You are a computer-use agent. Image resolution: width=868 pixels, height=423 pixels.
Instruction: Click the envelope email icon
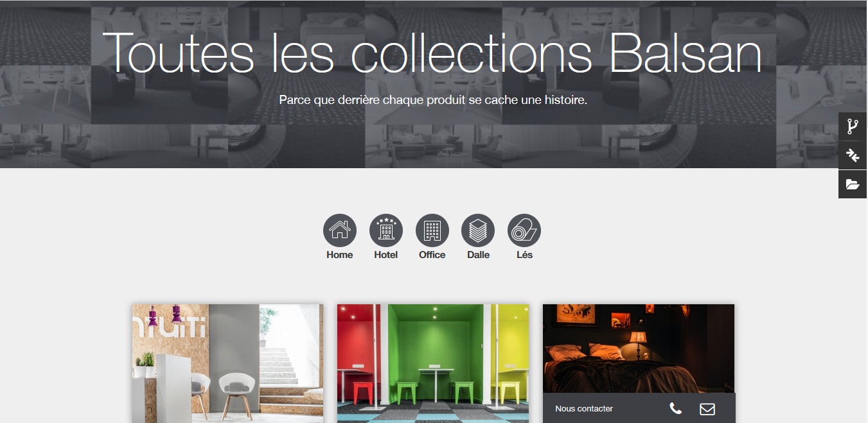[707, 409]
